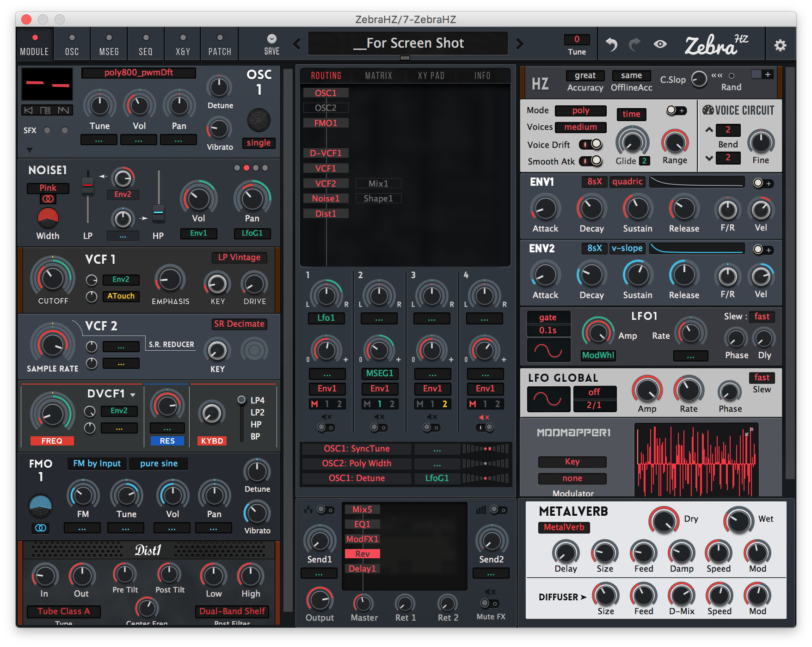The width and height of the screenshot is (812, 647).
Task: Click the eye icon in the top bar
Action: point(660,44)
